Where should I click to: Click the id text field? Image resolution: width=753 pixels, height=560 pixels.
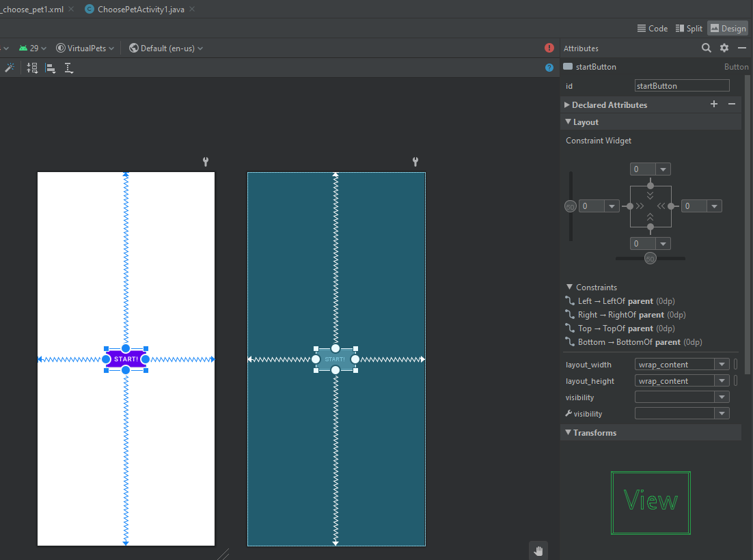(681, 86)
